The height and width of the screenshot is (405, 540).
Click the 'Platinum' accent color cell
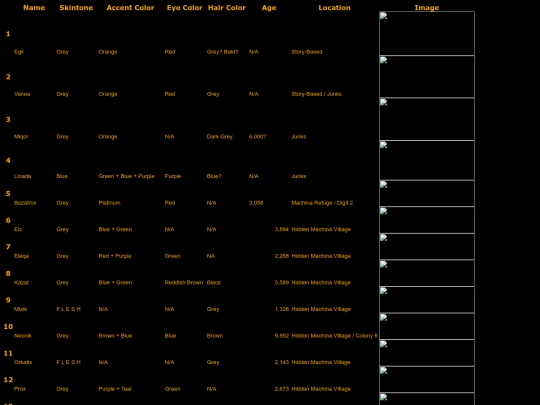(x=110, y=202)
